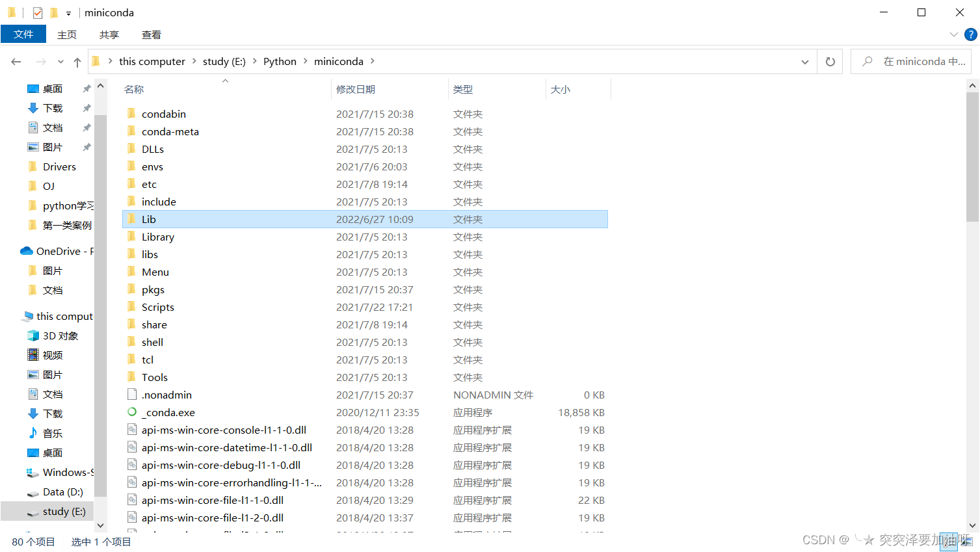980x552 pixels.
Task: Click sidebar scrollbar down arrow
Action: coord(101,525)
